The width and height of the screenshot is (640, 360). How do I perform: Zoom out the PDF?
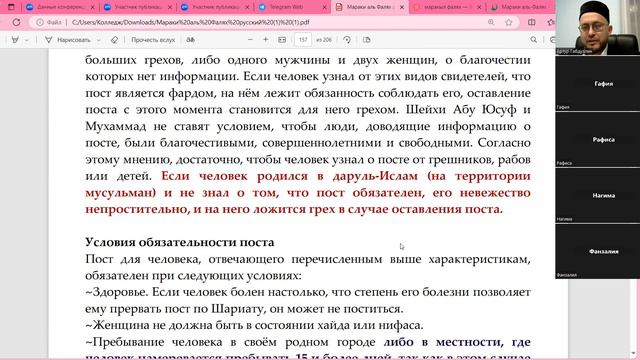(x=250, y=40)
